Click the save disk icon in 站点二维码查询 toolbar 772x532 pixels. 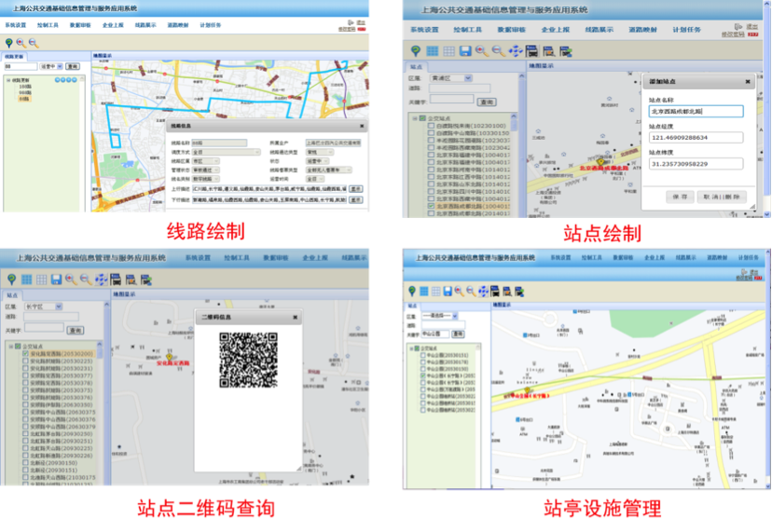tap(56, 280)
